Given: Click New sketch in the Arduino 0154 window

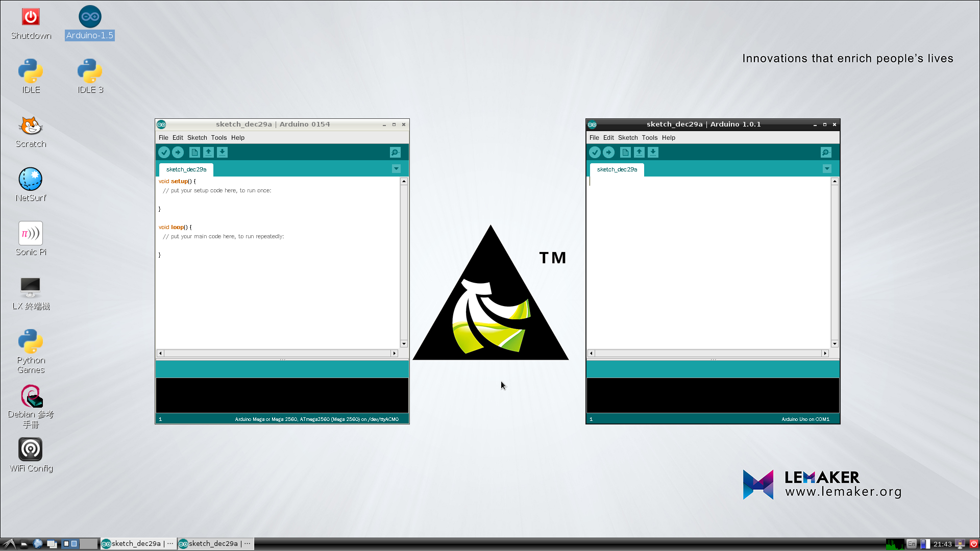Looking at the screenshot, I should tap(194, 152).
